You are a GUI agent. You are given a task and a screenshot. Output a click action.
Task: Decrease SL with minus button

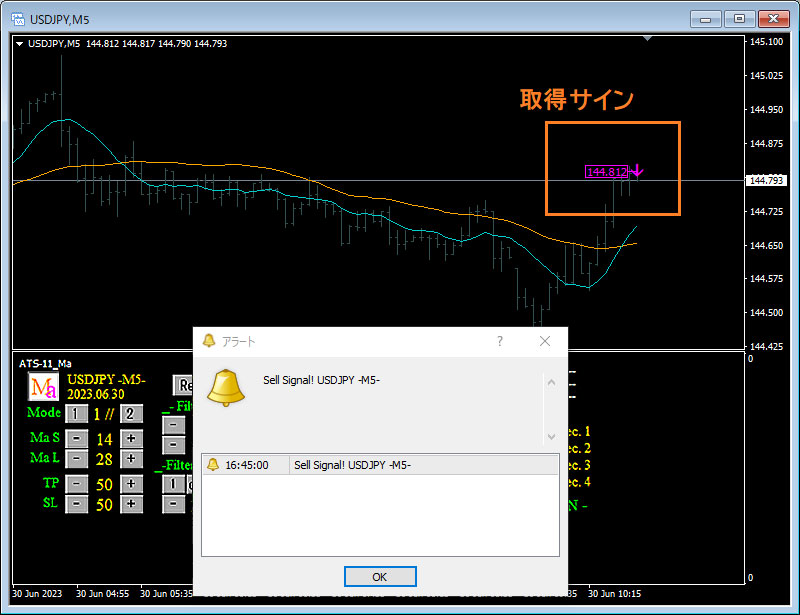point(77,504)
